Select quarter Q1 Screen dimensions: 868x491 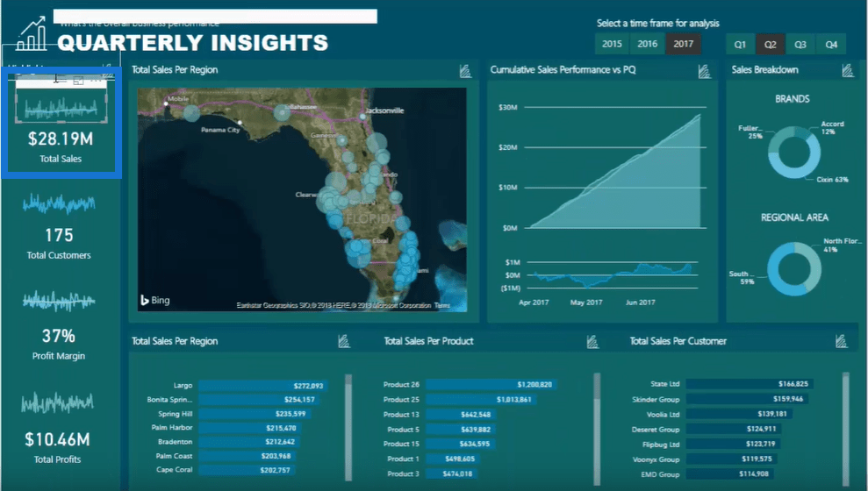coord(740,44)
